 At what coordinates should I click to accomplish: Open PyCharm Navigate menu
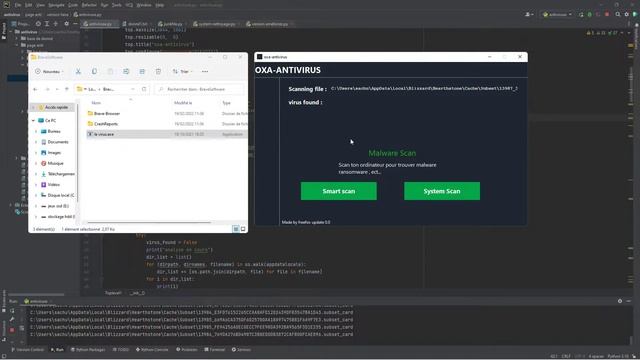tap(56, 5)
